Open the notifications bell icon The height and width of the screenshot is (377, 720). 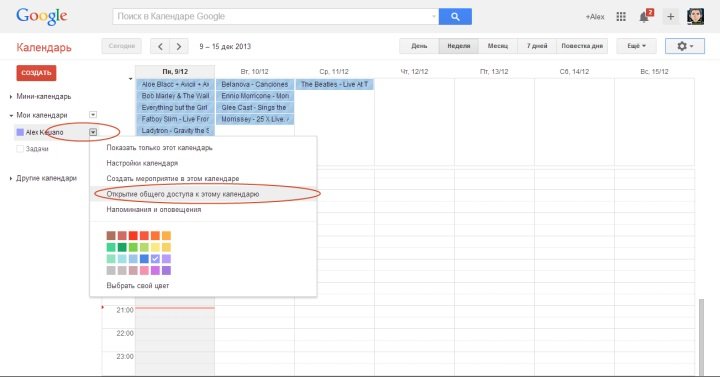[644, 17]
